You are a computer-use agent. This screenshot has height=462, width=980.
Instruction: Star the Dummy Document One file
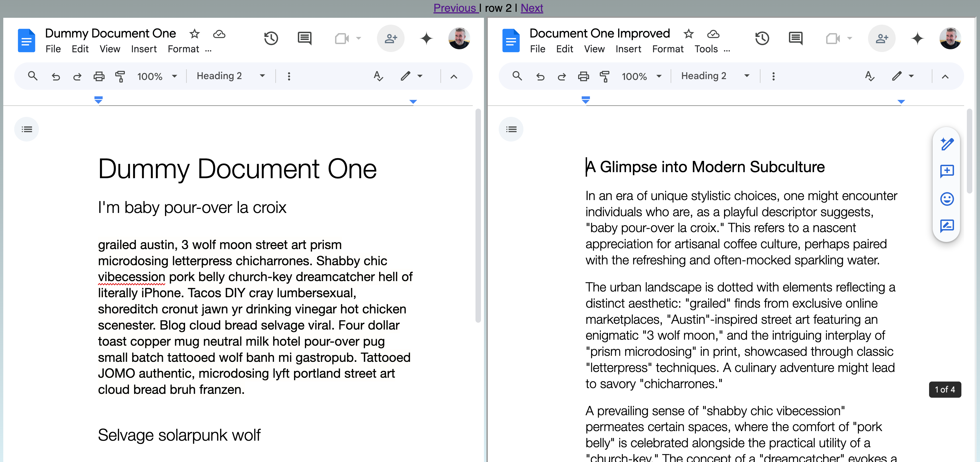(194, 34)
